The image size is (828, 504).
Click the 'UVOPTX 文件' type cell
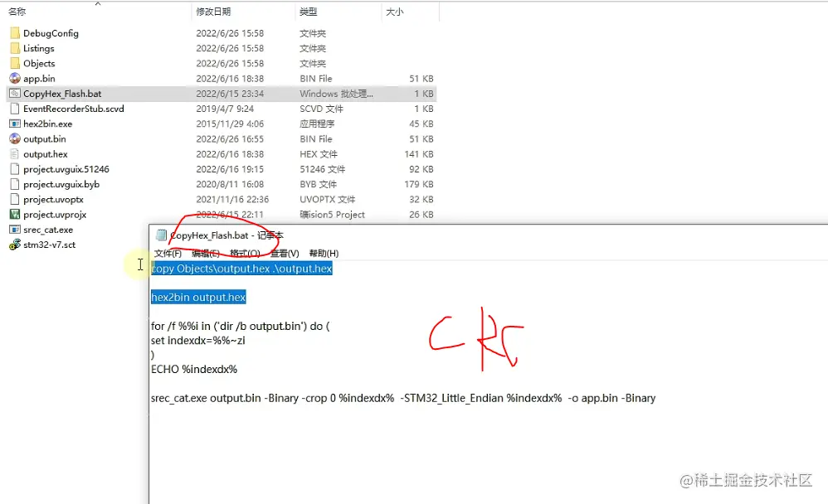(328, 200)
